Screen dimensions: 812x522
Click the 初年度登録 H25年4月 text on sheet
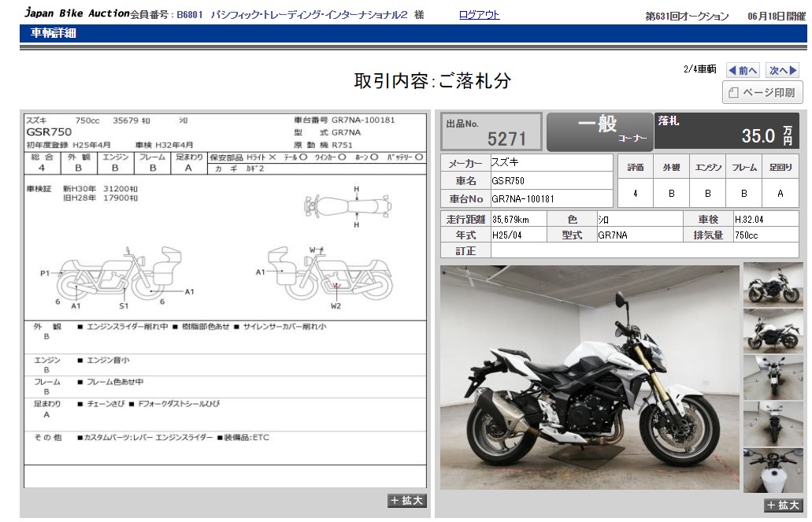coord(69,145)
